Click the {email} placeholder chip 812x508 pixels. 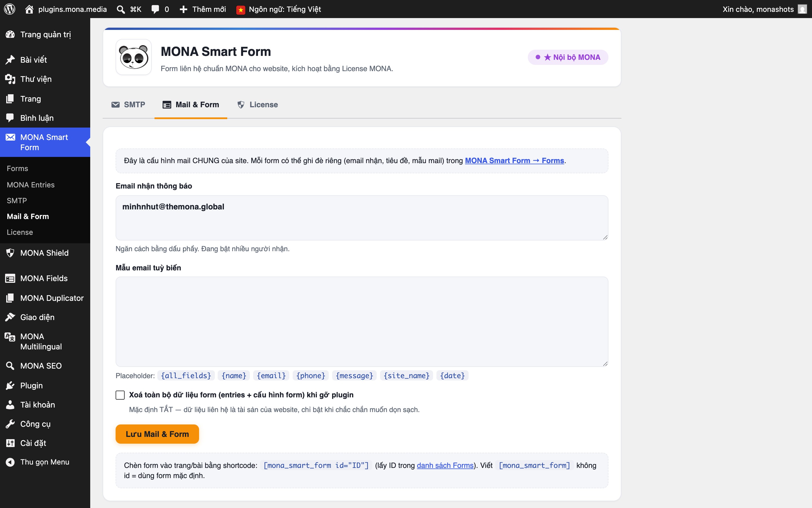(271, 375)
